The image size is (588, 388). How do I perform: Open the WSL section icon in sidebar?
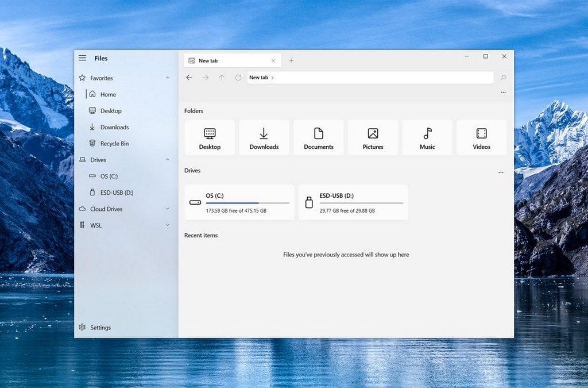pyautogui.click(x=84, y=225)
